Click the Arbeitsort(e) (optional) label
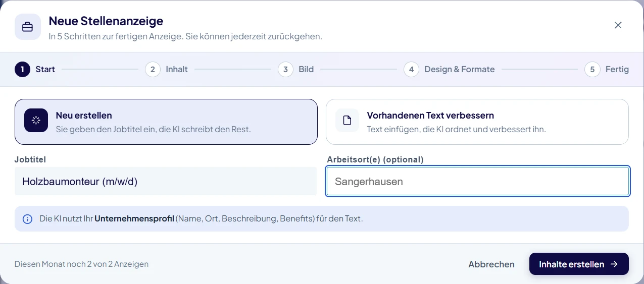The image size is (644, 284). pos(375,159)
